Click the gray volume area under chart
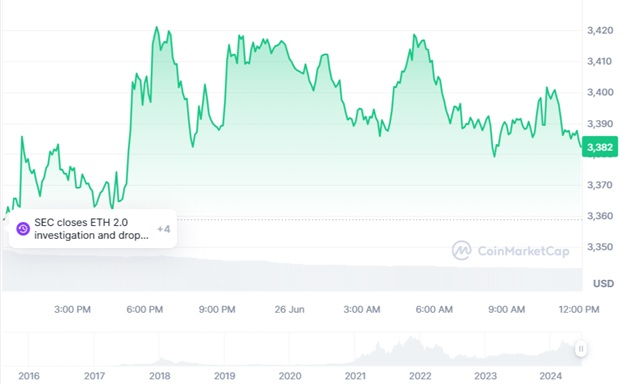Image resolution: width=624 pixels, height=384 pixels. 292,275
